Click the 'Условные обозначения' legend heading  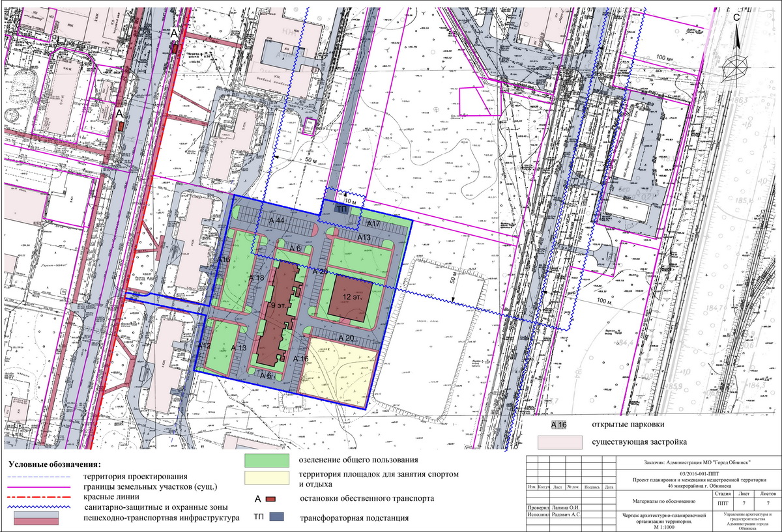[55, 464]
